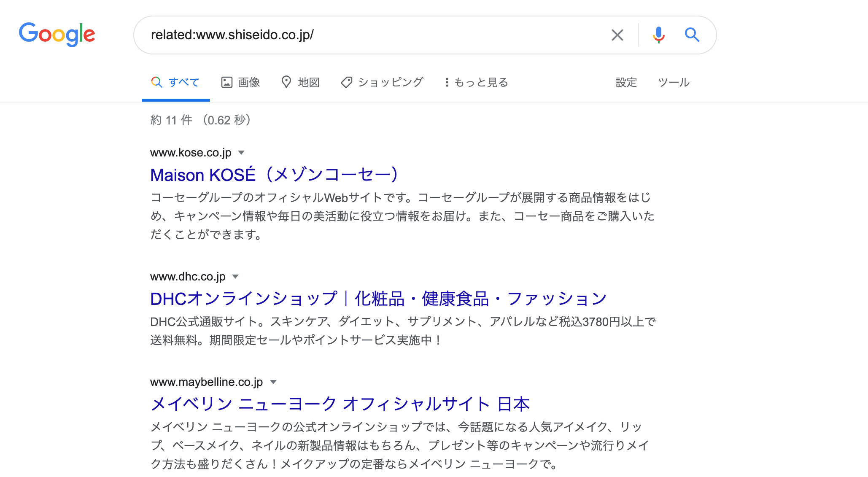Open 設定 settings menu
868x477 pixels.
coord(626,82)
